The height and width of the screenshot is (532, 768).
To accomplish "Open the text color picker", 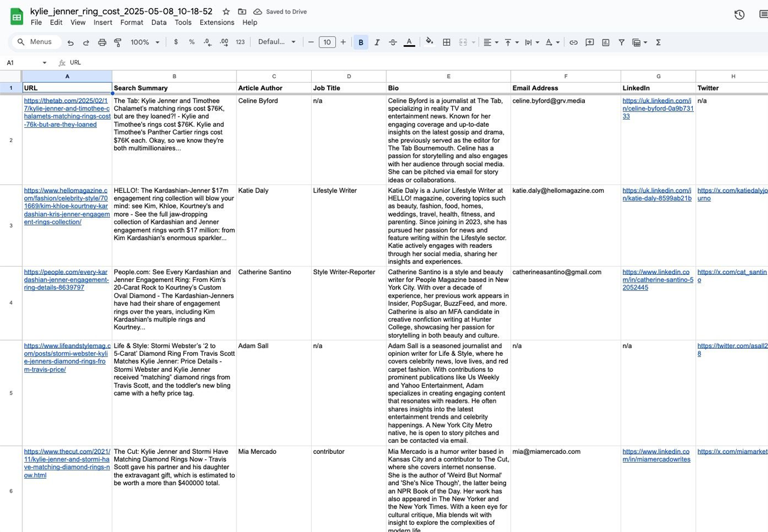I will (409, 42).
